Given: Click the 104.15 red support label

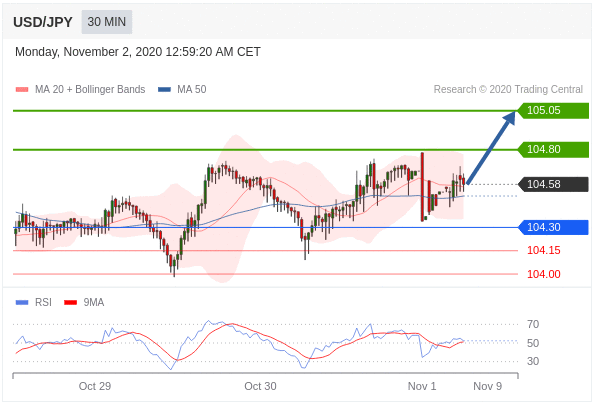Looking at the screenshot, I should point(543,250).
